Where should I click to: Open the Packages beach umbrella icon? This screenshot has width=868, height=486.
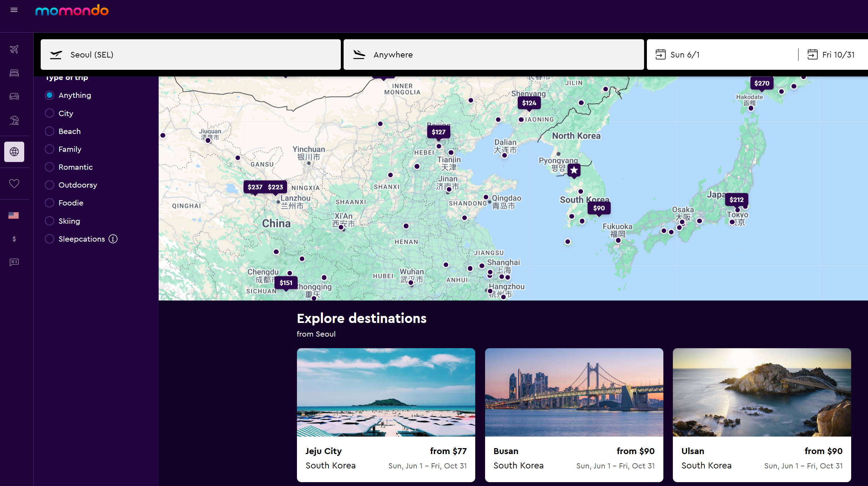tap(14, 120)
